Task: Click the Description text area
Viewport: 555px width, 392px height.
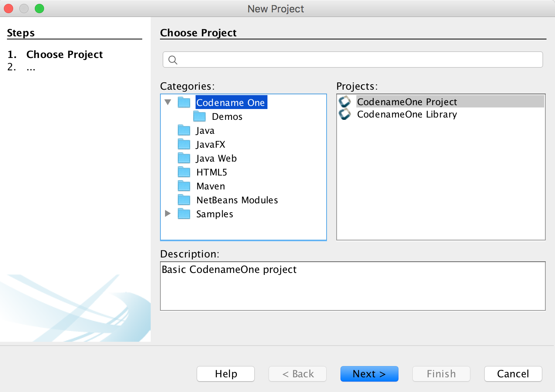Action: pos(352,286)
